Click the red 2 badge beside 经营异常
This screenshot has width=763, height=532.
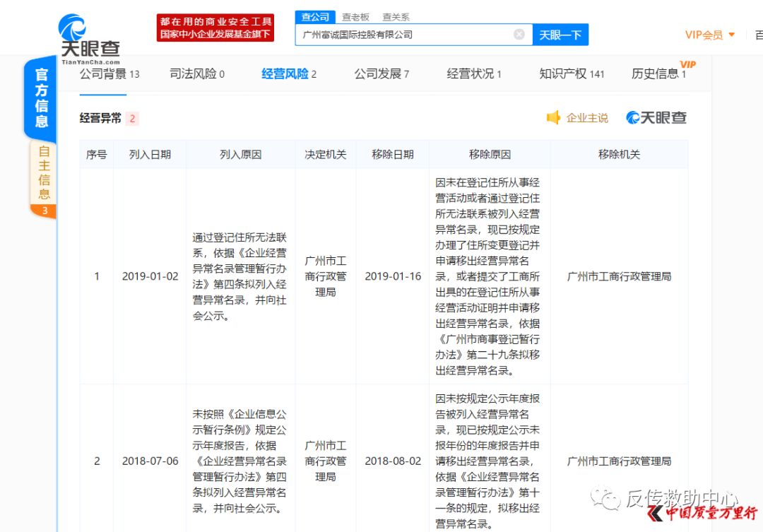tap(131, 118)
